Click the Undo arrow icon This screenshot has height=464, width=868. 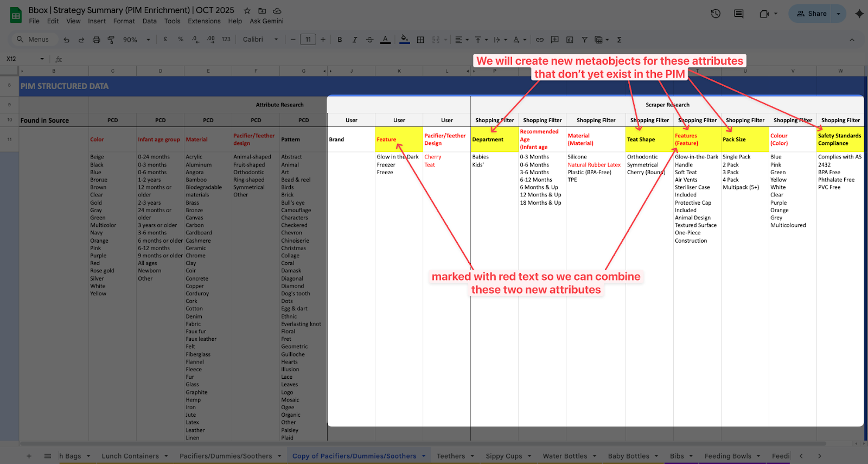(x=66, y=40)
